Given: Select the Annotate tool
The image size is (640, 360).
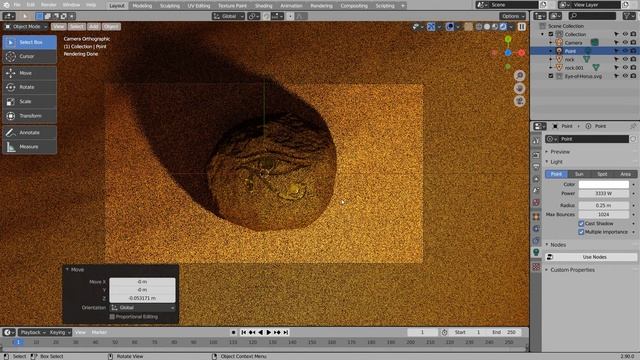Looking at the screenshot, I should [x=29, y=132].
